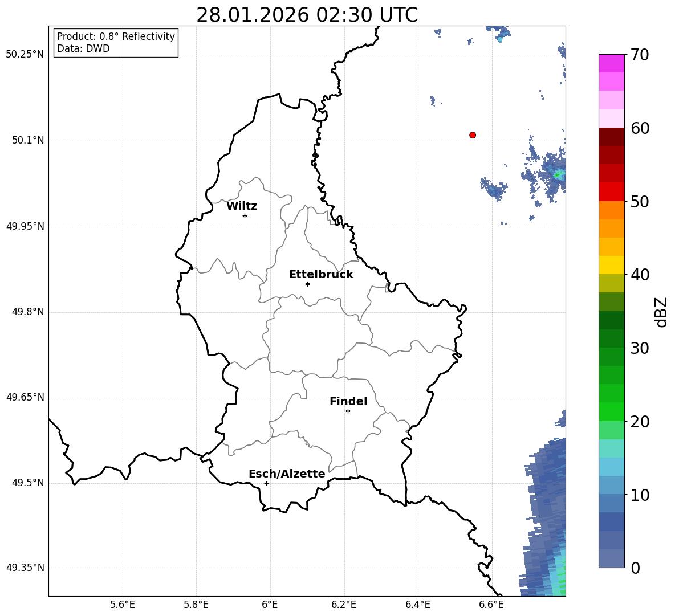Image resolution: width=675 pixels, height=616 pixels.
Task: Click the 49.8°N latitude label
Action: point(28,312)
